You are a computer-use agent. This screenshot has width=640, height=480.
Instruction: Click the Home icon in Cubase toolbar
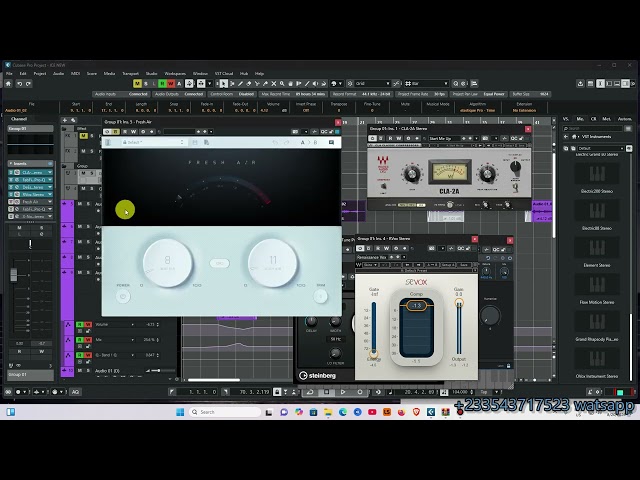point(9,84)
